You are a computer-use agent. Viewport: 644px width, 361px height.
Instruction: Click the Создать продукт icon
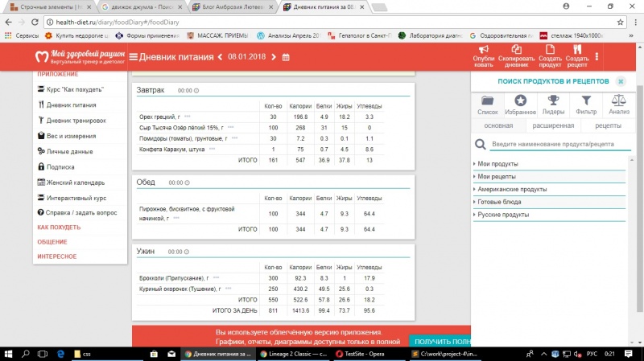(x=550, y=51)
